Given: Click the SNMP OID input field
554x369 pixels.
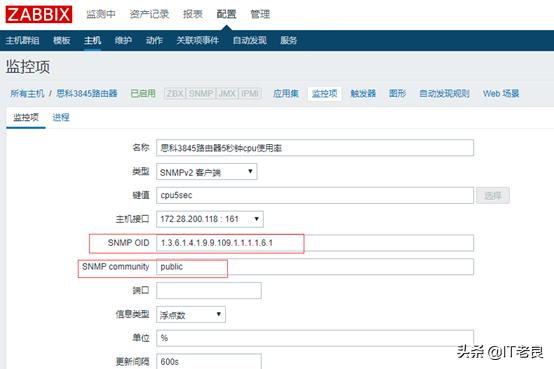Looking at the screenshot, I should [315, 243].
